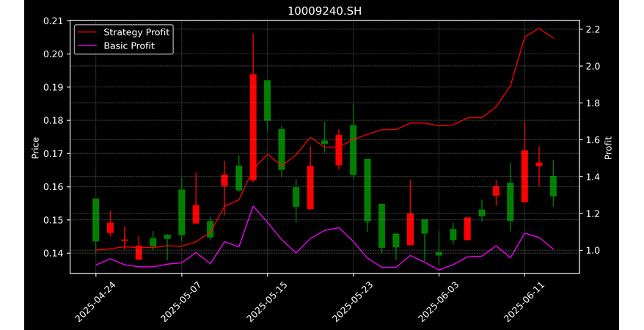This screenshot has width=644, height=330.
Task: Click the 0.14 price tick label
Action: 54,253
